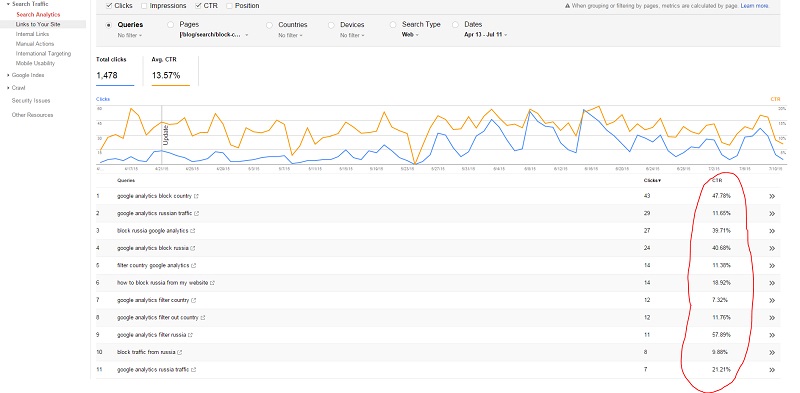The height and width of the screenshot is (393, 800).
Task: Click double-arrow for 'google analytics filter out country' row
Action: tap(772, 317)
